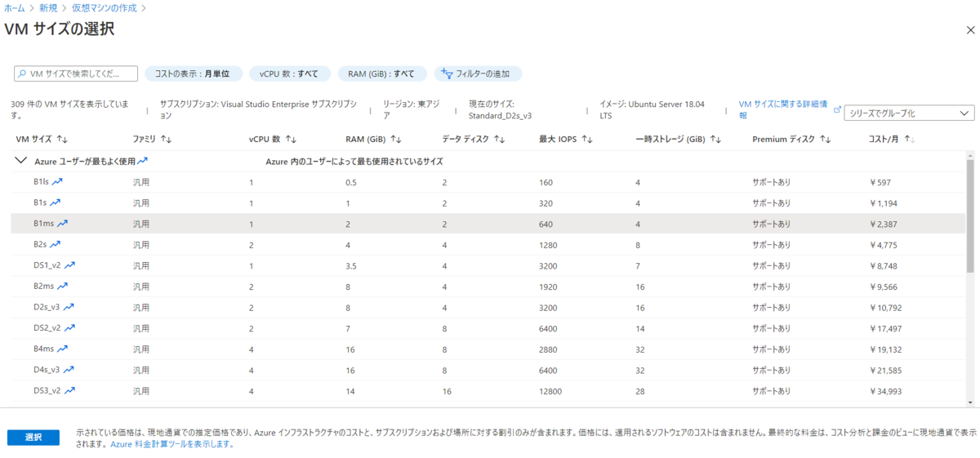The width and height of the screenshot is (980, 458).
Task: Sort by the VM サイズ column arrows
Action: [63, 140]
